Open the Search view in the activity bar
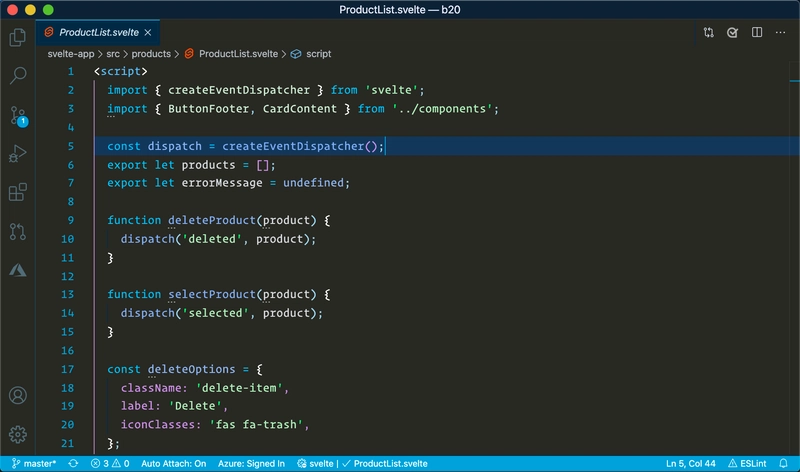The width and height of the screenshot is (800, 472). point(18,76)
